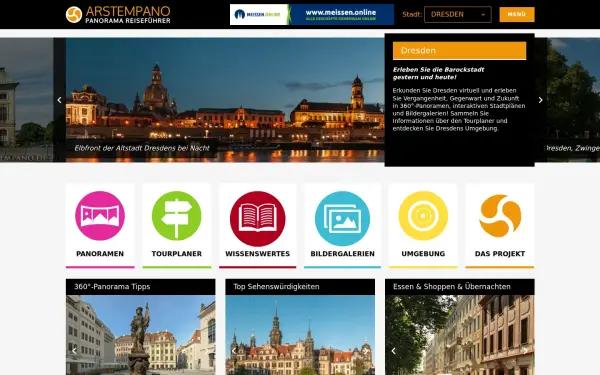The image size is (600, 375).
Task: Show next 360°-Panorama Tipps image
Action: (x=207, y=351)
